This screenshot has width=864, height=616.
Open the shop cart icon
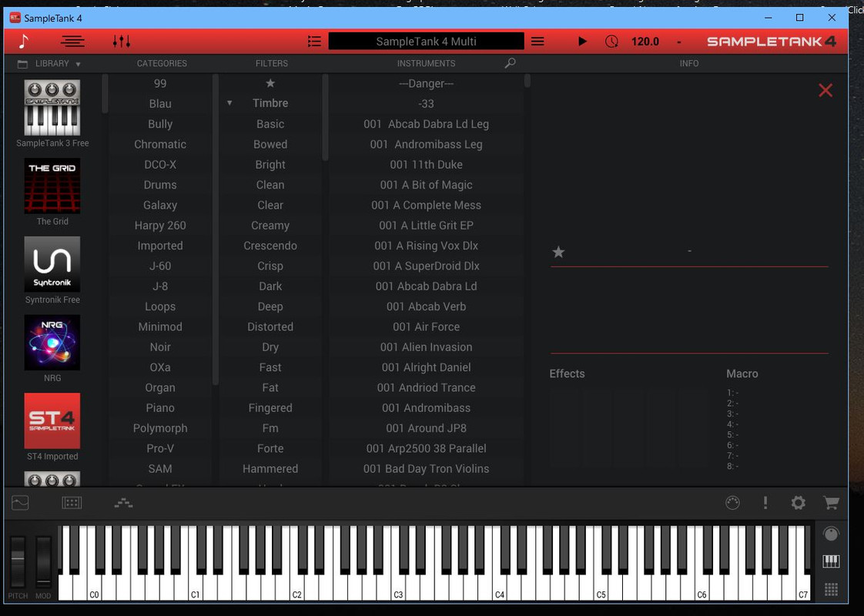pos(831,503)
